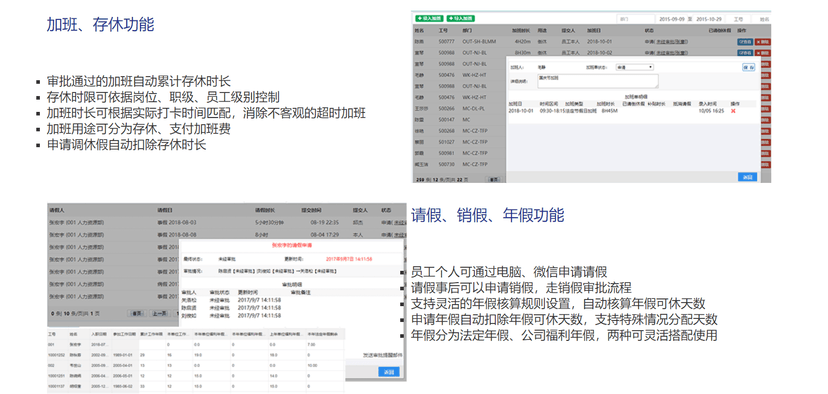Click the previous-page button under leave table

(159, 313)
